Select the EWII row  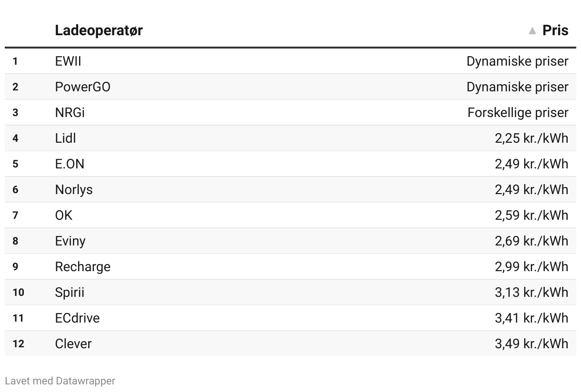(290, 61)
